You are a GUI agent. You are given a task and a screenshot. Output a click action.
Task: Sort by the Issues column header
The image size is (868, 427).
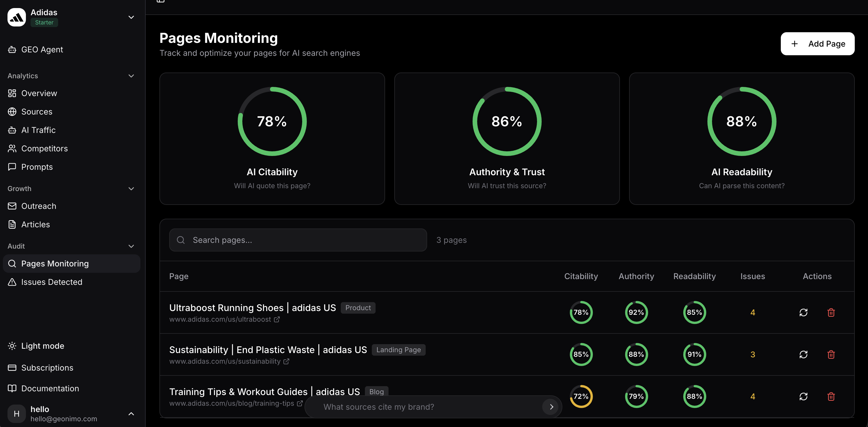pyautogui.click(x=752, y=277)
